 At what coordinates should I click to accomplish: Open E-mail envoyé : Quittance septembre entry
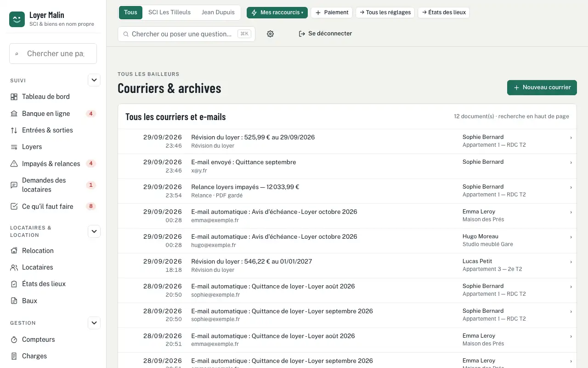click(347, 166)
